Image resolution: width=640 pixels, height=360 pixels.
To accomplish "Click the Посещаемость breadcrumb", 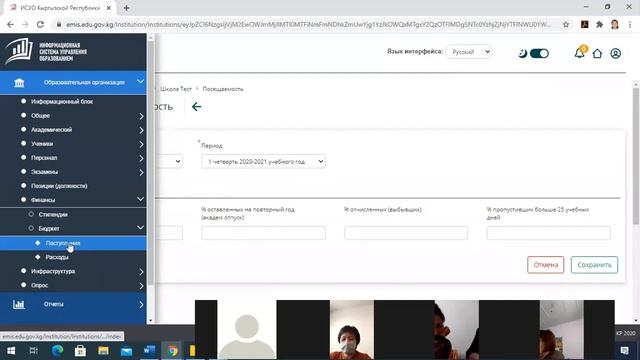I will click(x=223, y=89).
